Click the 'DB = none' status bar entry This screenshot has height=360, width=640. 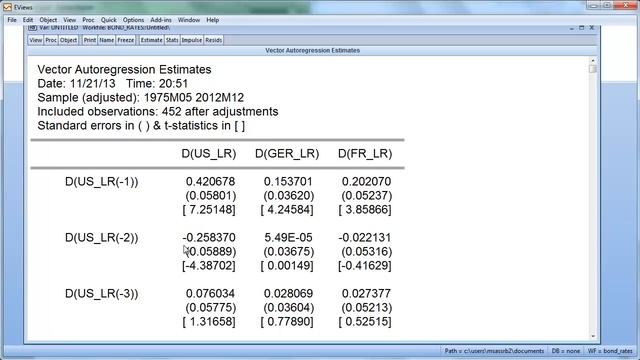pos(566,351)
